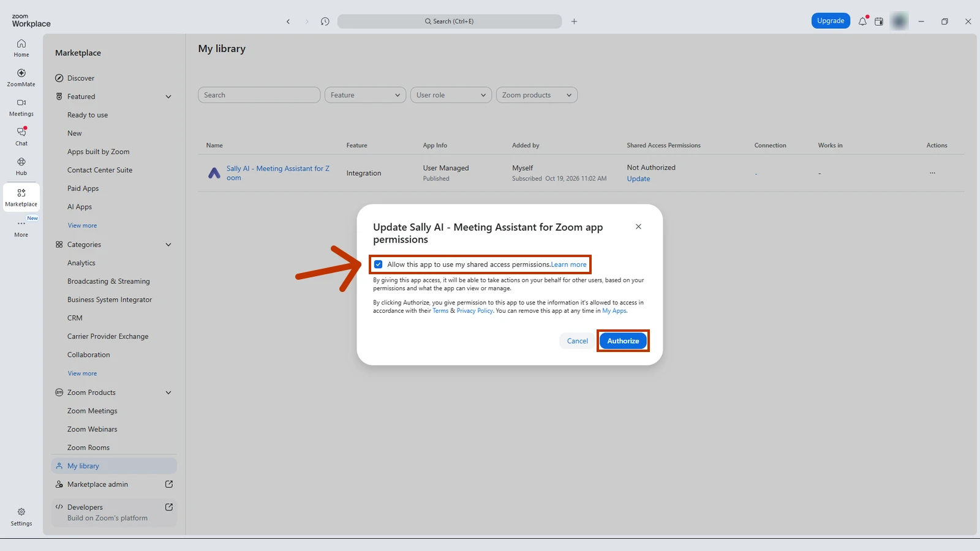Viewport: 980px width, 551px height.
Task: Cancel the permissions update dialog
Action: click(577, 341)
